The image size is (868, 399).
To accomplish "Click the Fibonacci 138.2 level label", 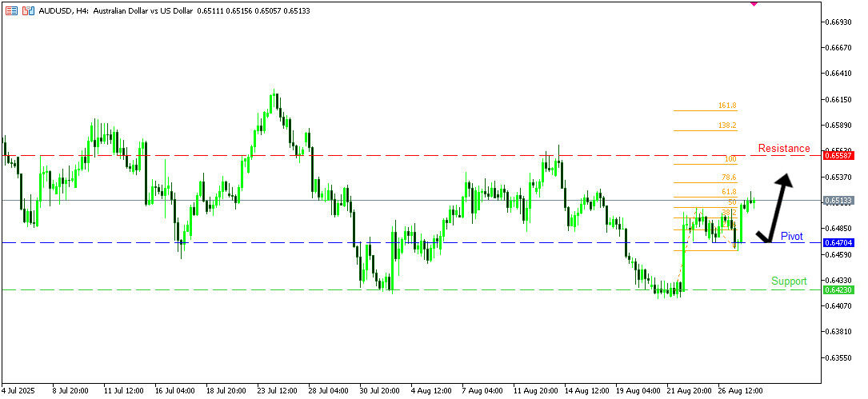I will coord(726,126).
